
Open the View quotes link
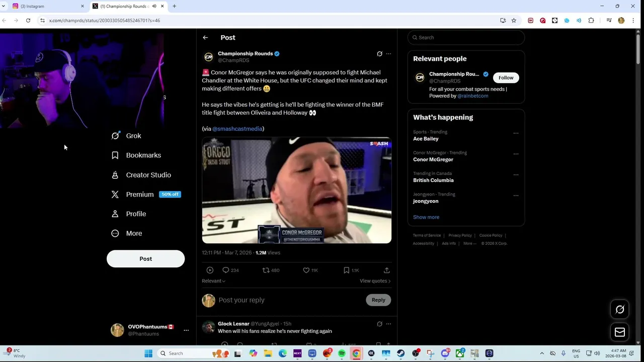coord(375,281)
